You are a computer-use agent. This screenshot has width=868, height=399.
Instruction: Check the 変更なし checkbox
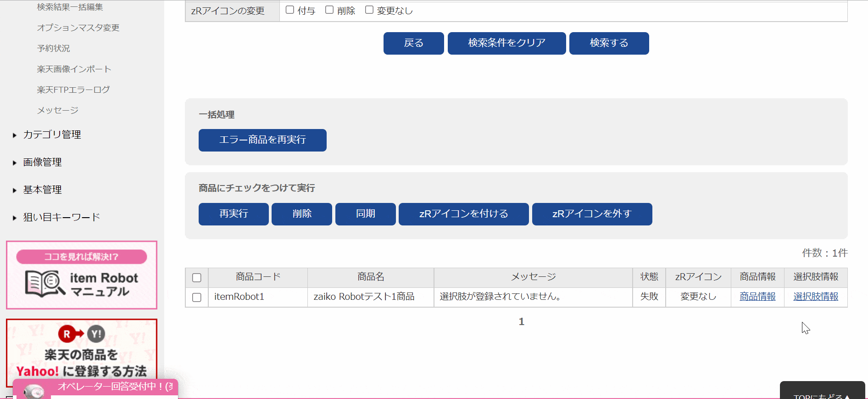tap(369, 10)
